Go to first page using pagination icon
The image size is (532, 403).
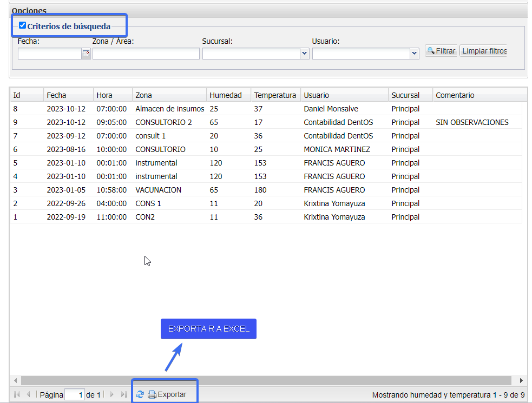tap(17, 395)
